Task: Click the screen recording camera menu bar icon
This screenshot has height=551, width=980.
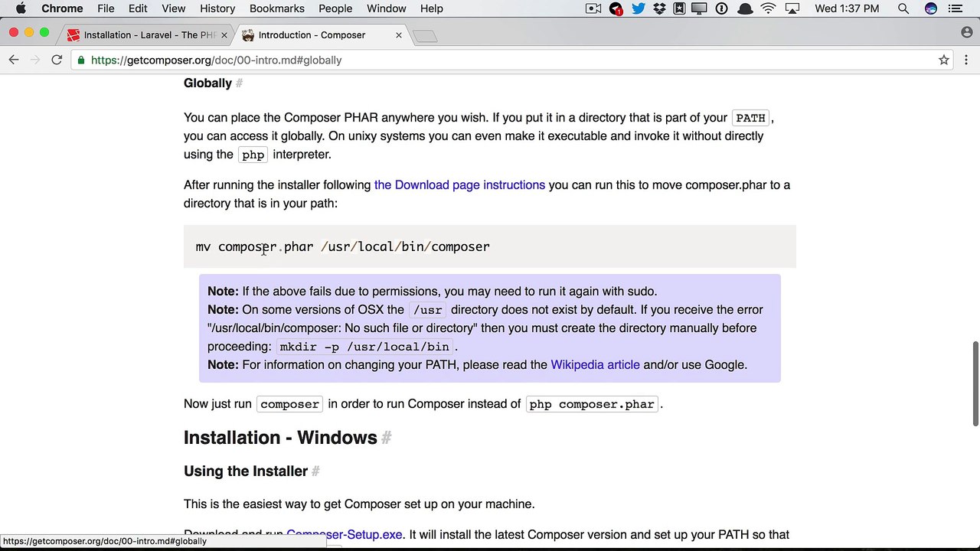Action: click(x=593, y=8)
